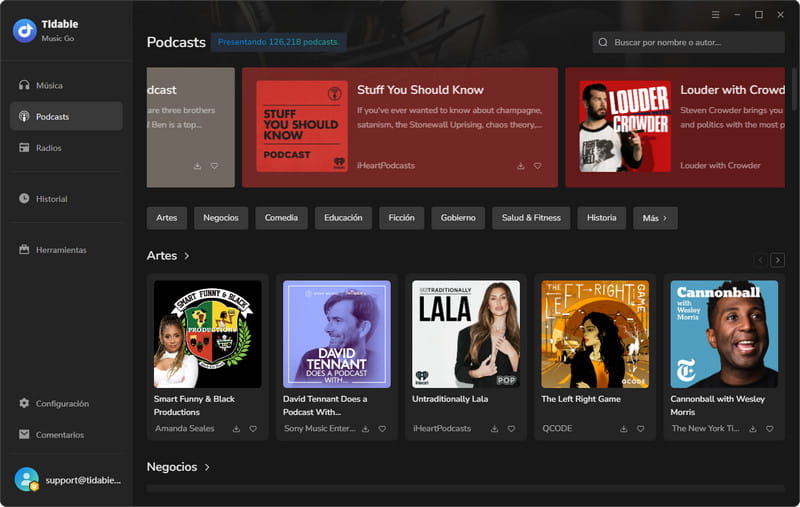Click download icon on the partially hidden gray banner
This screenshot has width=800, height=507.
197,166
